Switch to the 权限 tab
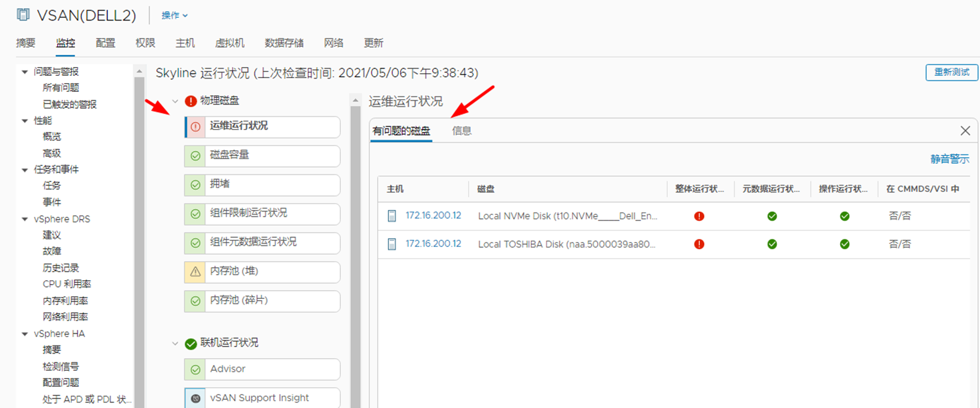The height and width of the screenshot is (408, 980). [x=145, y=43]
